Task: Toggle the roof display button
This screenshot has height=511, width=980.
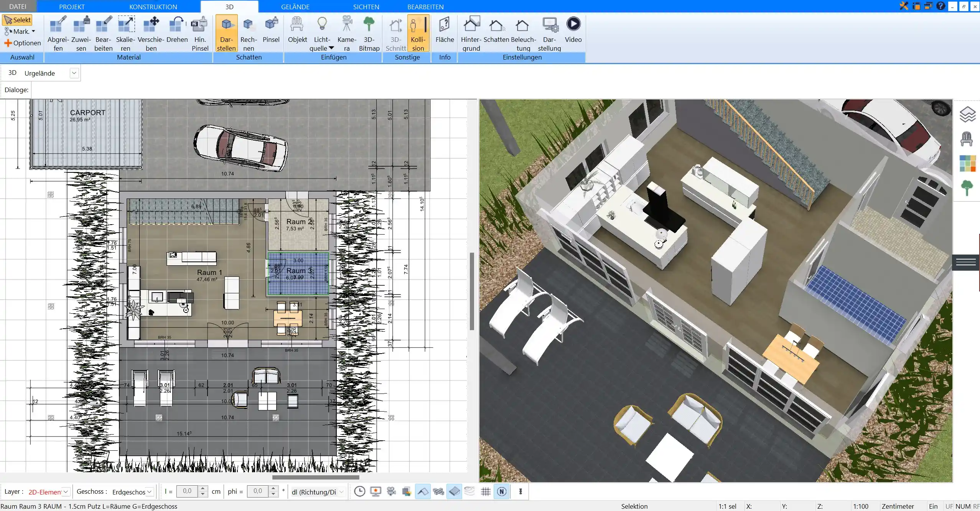Action: (423, 491)
